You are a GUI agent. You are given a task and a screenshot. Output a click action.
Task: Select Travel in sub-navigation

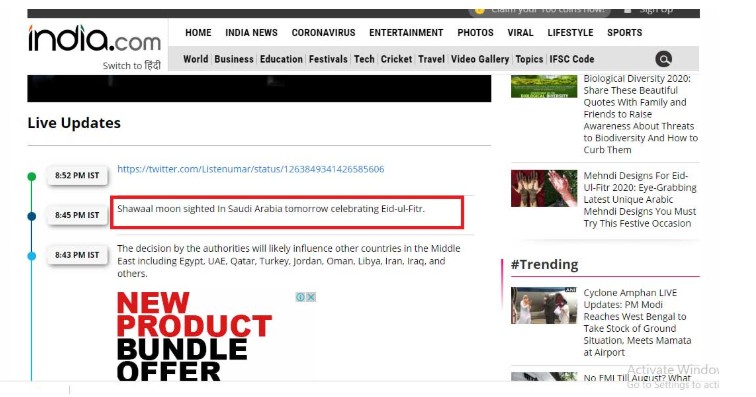[x=431, y=59]
